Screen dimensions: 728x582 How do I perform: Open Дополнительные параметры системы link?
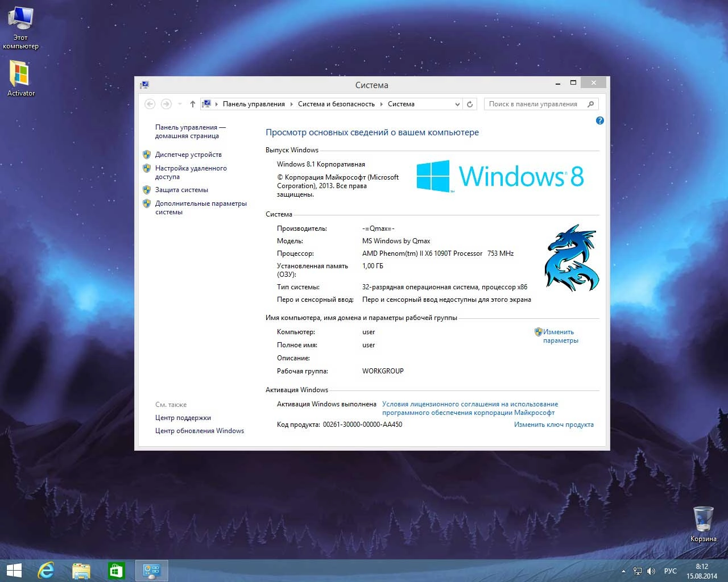201,207
